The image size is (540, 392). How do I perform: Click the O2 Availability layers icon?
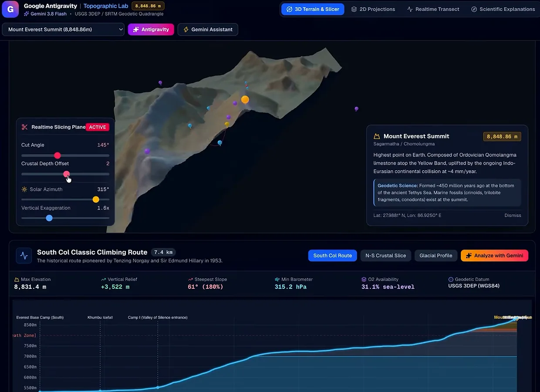click(x=364, y=280)
